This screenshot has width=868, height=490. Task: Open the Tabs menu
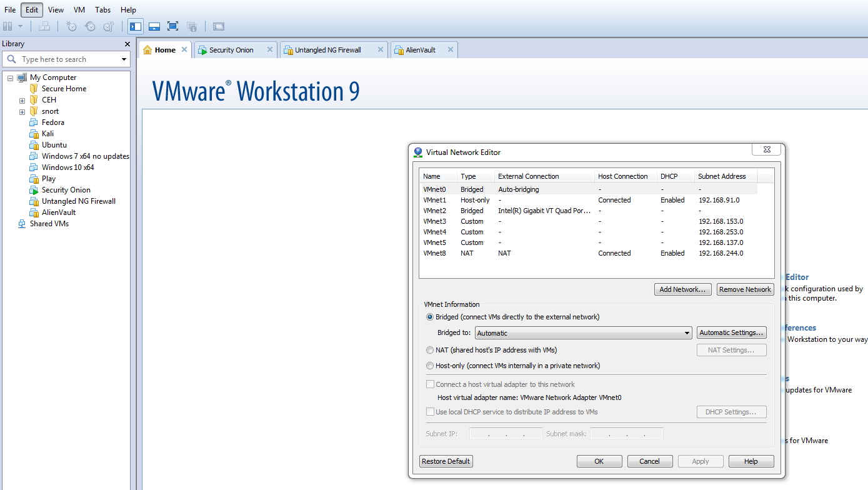pyautogui.click(x=103, y=10)
